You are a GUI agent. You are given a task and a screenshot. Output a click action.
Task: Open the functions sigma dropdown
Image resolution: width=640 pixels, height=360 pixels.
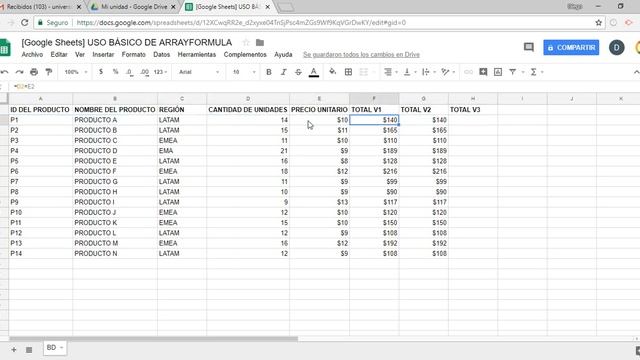(x=536, y=72)
